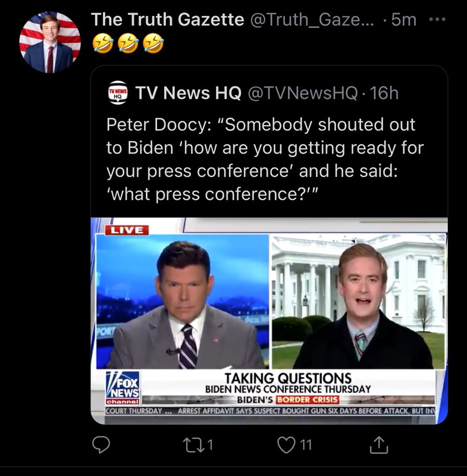The width and height of the screenshot is (467, 476).
Task: Click the @Truth_Gaze handle
Action: (312, 20)
